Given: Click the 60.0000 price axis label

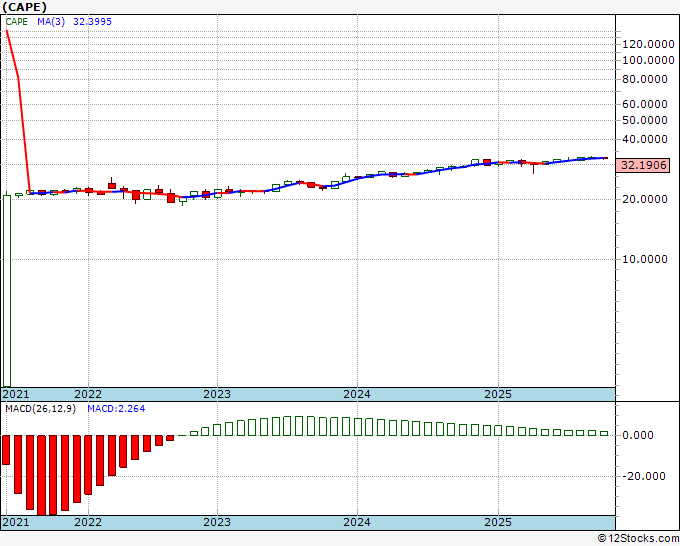Looking at the screenshot, I should click(645, 104).
